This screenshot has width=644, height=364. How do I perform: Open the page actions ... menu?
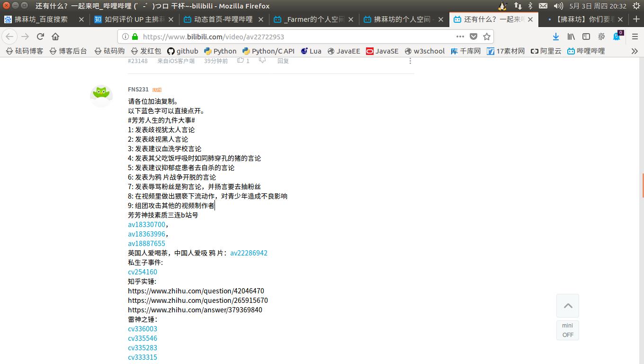tap(460, 36)
